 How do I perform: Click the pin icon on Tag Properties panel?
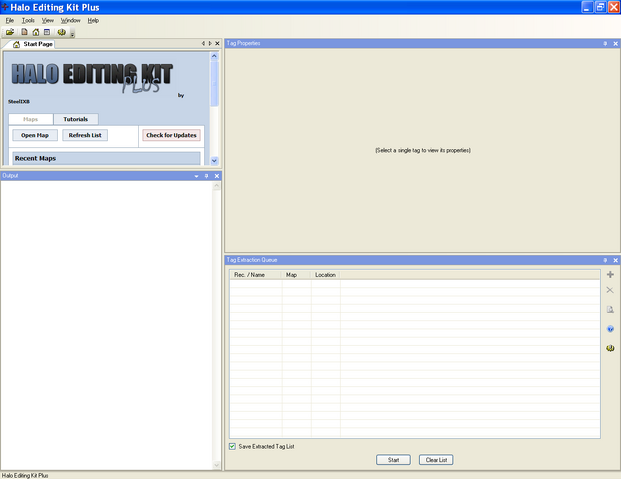[605, 44]
